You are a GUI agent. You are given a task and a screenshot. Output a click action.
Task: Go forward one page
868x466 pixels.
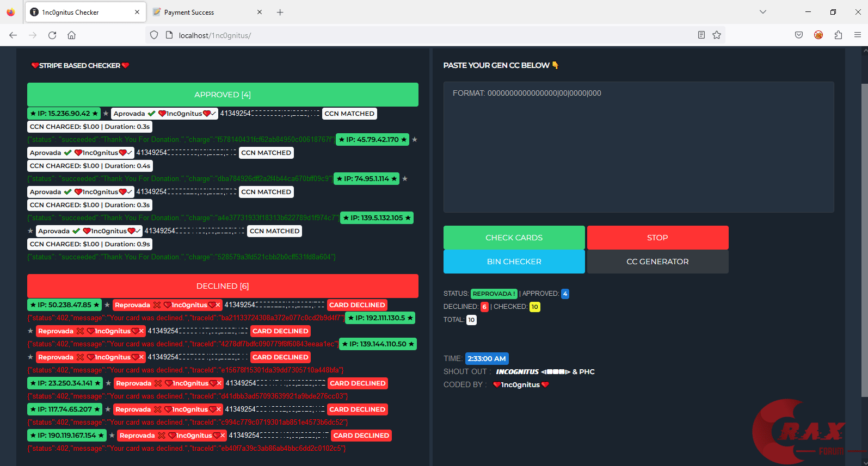point(33,35)
